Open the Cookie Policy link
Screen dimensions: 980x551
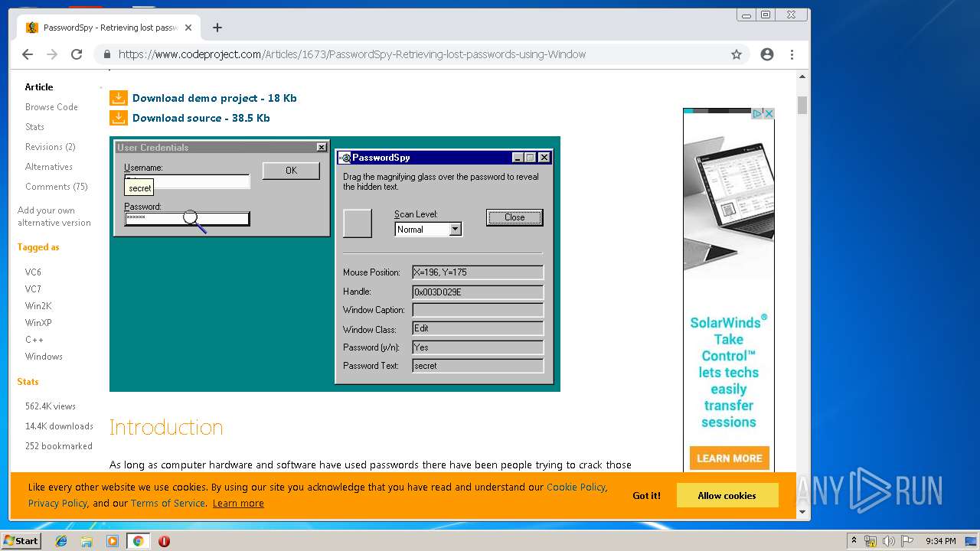coord(576,487)
